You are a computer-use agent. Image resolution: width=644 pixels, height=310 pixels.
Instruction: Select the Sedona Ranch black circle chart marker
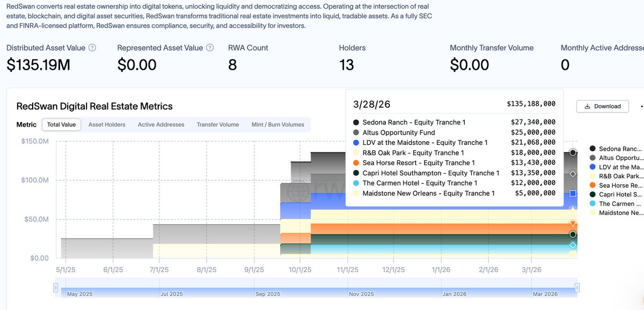pos(573,153)
